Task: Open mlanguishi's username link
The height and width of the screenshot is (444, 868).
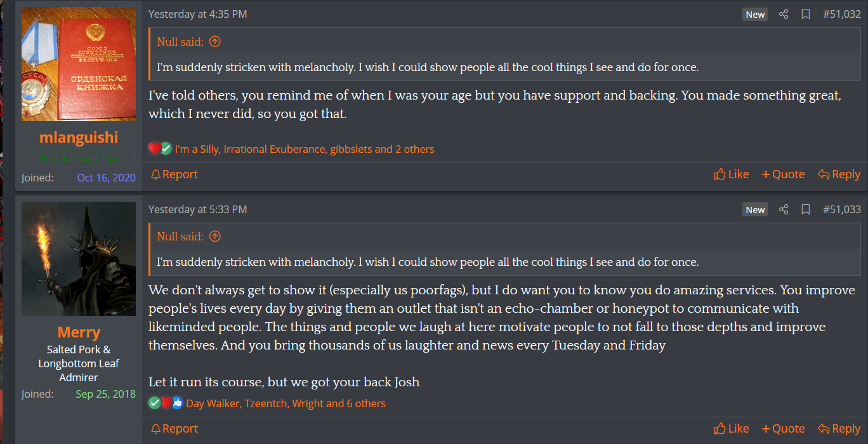Action: (x=79, y=138)
